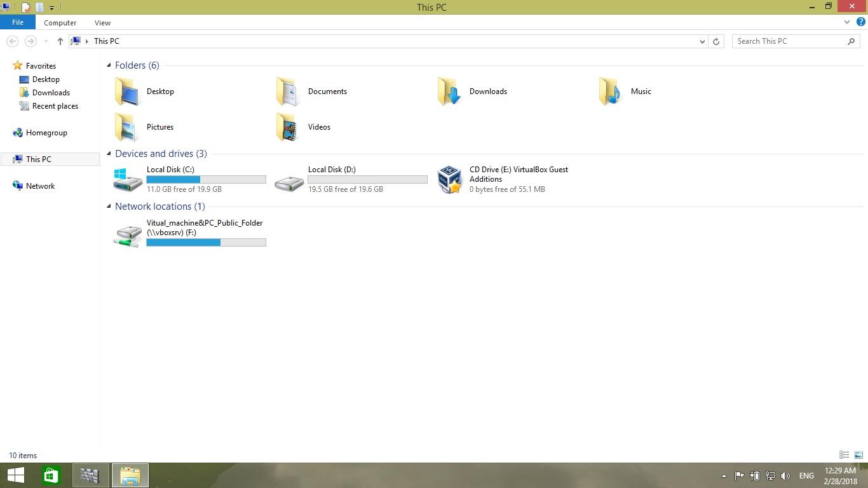Select Homegroup in the sidebar
The height and width of the screenshot is (488, 868).
(x=46, y=132)
